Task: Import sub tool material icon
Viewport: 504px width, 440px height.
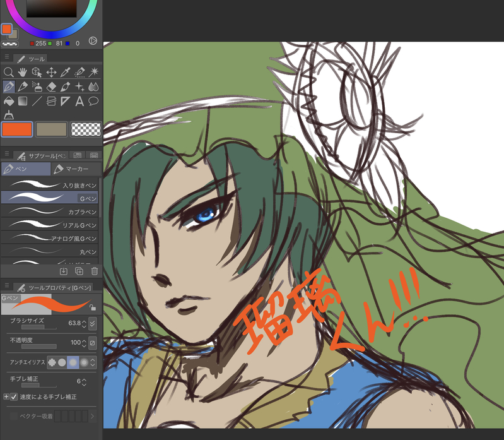Action: coord(64,271)
